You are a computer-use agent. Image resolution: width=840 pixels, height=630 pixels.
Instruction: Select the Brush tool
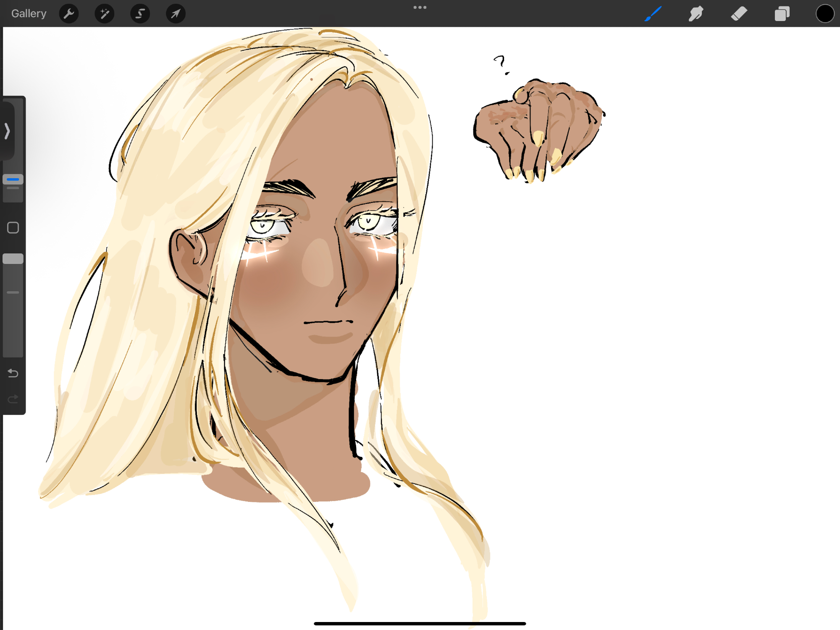point(653,14)
